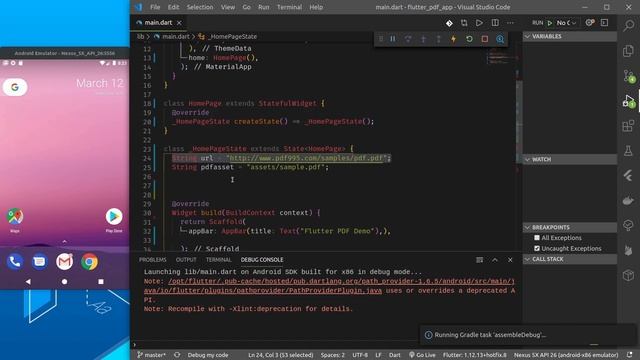Open the Help menu
Screen dimensions: 640x360
tap(316, 7)
